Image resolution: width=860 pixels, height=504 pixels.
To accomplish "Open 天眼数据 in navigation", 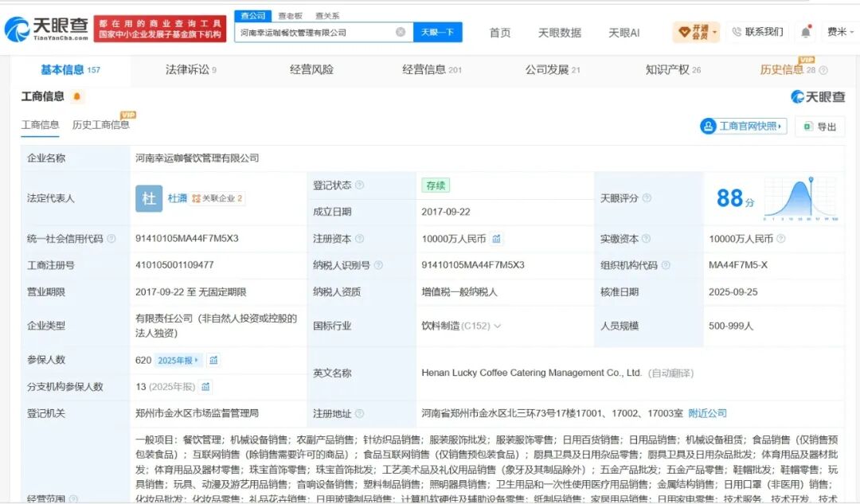I will point(560,33).
